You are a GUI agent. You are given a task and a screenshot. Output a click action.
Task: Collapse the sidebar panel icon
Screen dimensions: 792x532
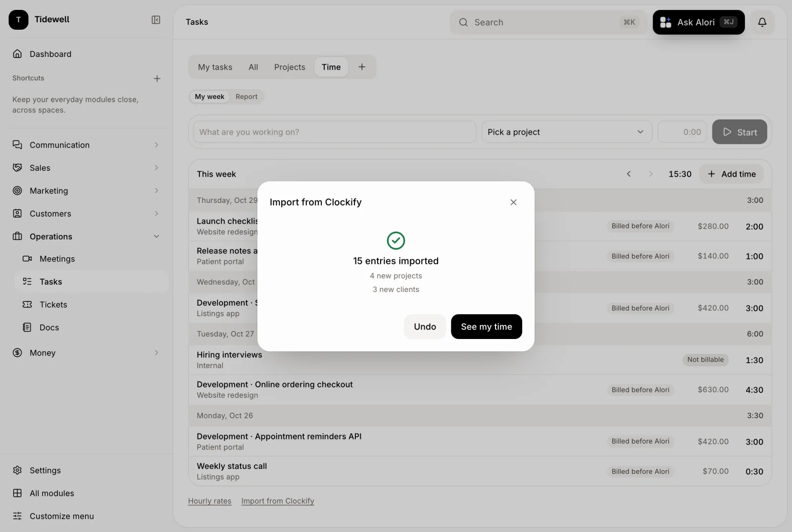coord(156,20)
